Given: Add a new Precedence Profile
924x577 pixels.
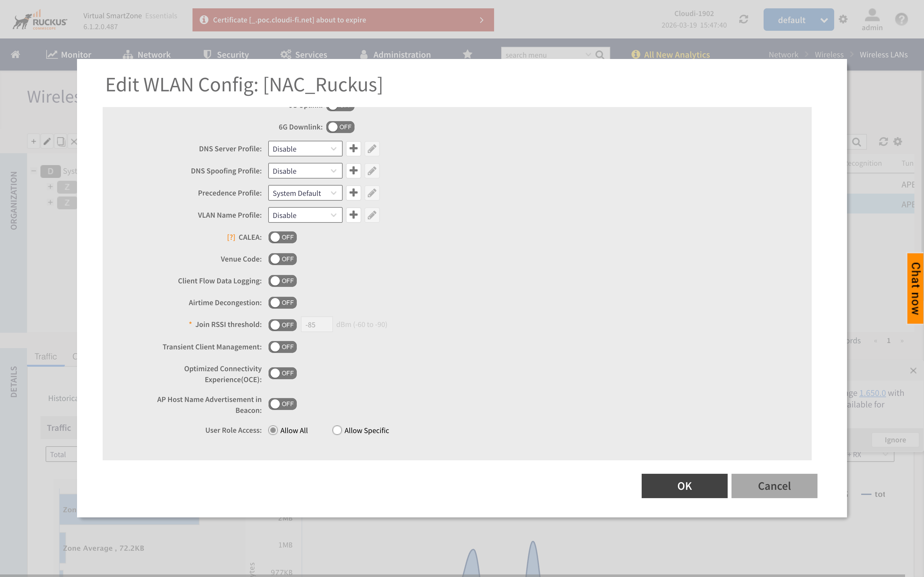Looking at the screenshot, I should [x=353, y=193].
